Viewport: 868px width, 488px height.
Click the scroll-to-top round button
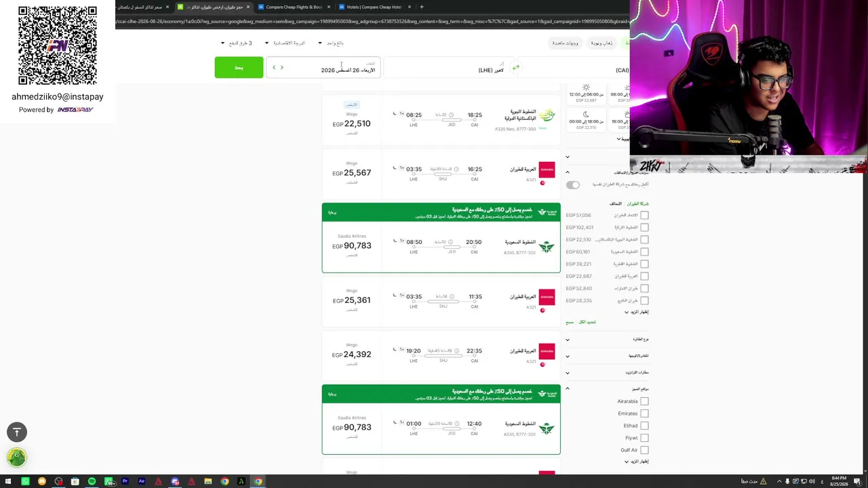point(17,432)
